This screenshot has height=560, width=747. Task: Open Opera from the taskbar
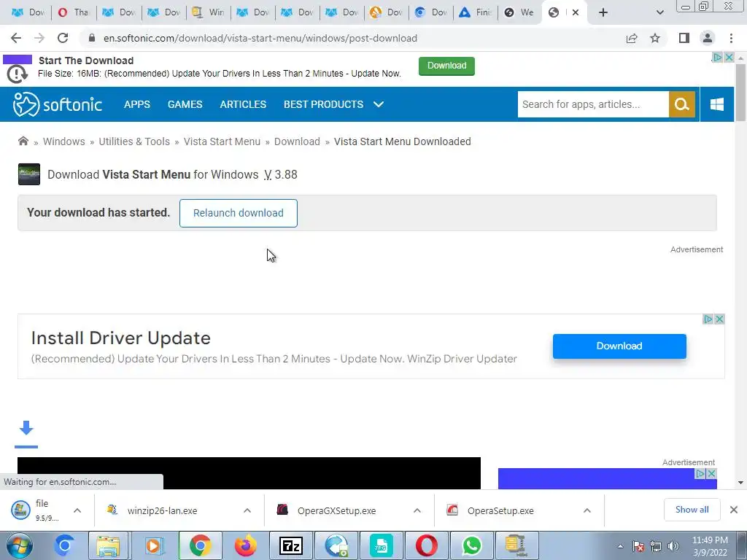[x=426, y=545]
